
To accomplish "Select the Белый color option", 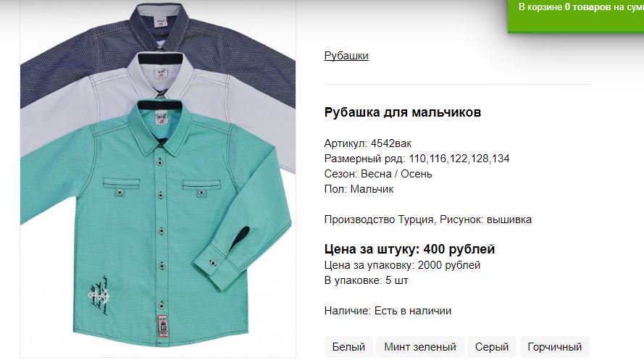I will pos(348,347).
